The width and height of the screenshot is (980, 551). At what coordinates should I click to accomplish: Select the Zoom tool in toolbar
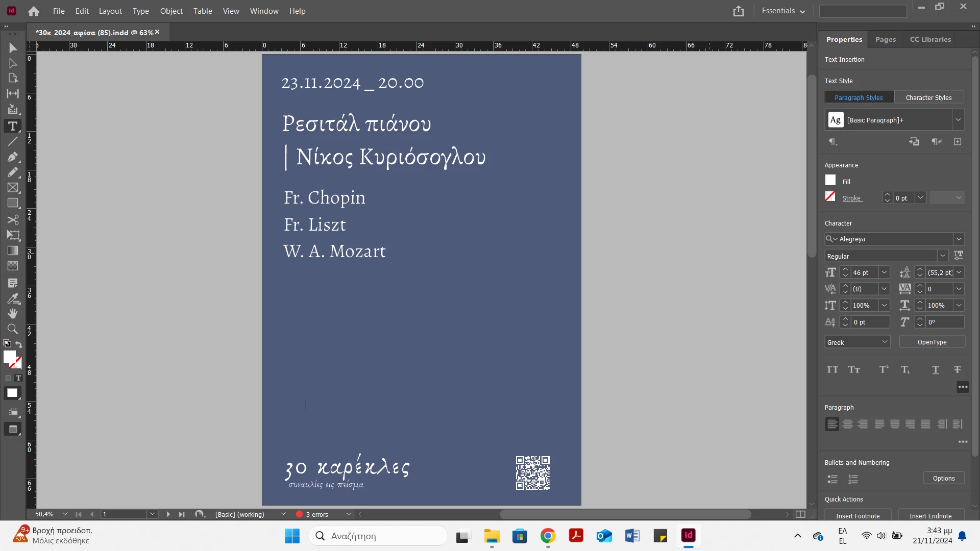[x=13, y=329]
